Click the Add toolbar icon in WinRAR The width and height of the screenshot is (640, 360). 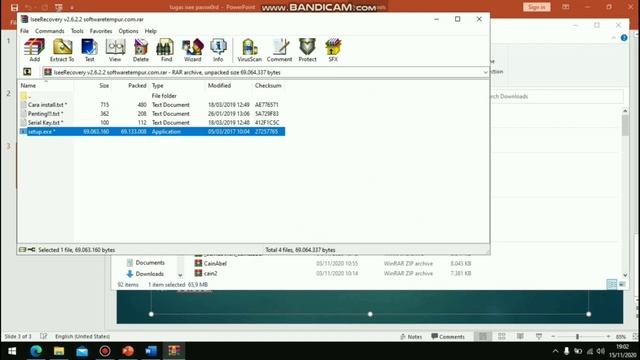tap(34, 50)
